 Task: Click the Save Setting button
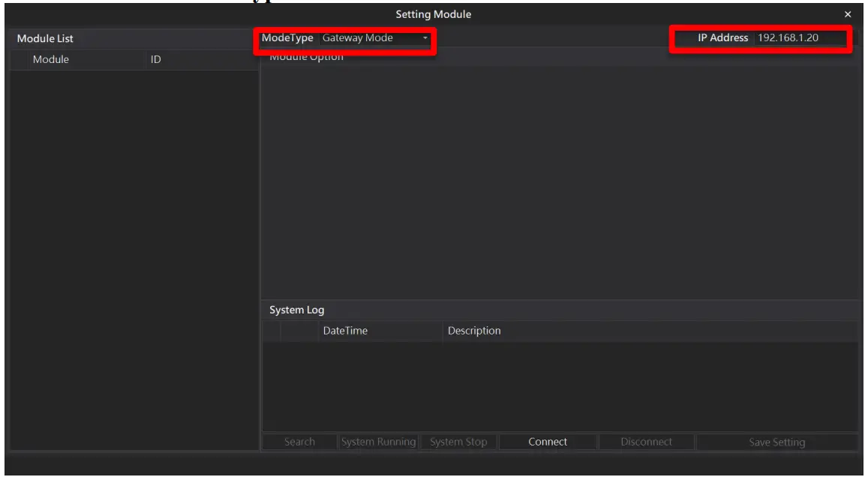tap(776, 442)
